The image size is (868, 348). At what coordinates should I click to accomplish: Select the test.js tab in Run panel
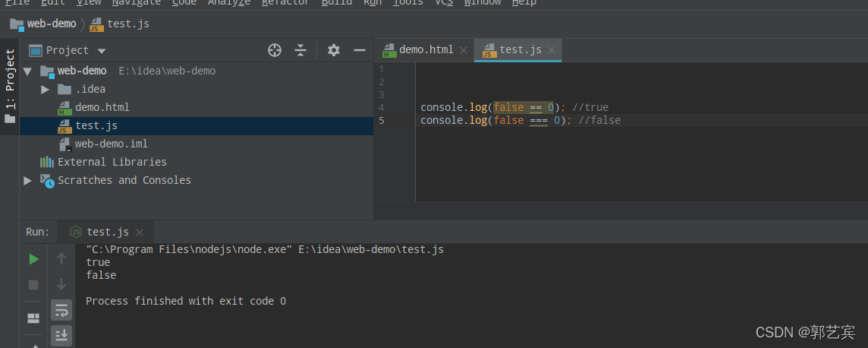point(107,232)
